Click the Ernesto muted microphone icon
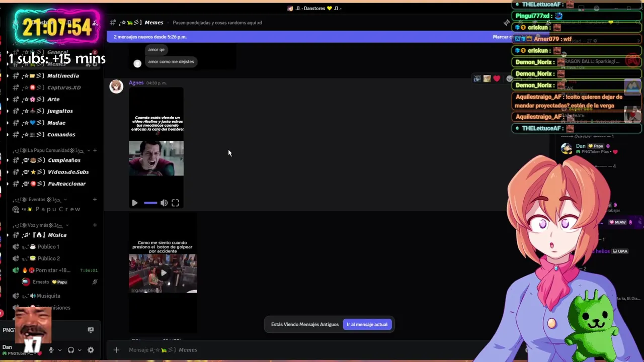Viewport: 644px width, 362px height. tap(95, 282)
